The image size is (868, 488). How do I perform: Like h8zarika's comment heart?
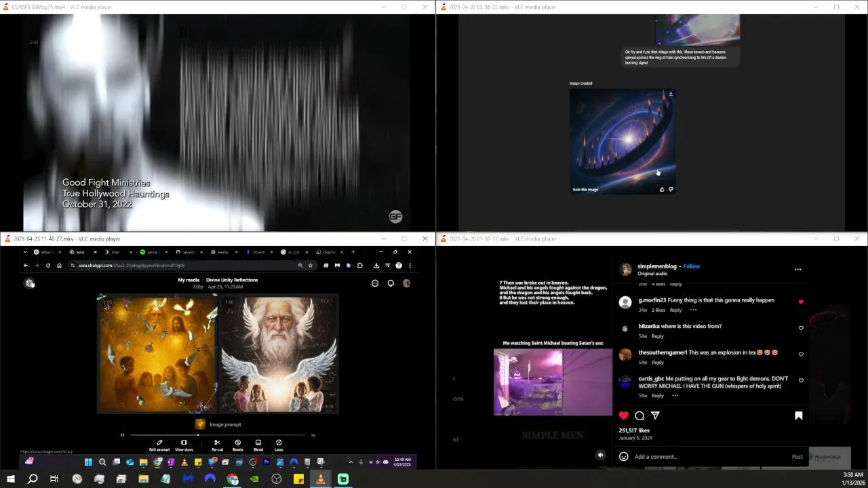[801, 328]
